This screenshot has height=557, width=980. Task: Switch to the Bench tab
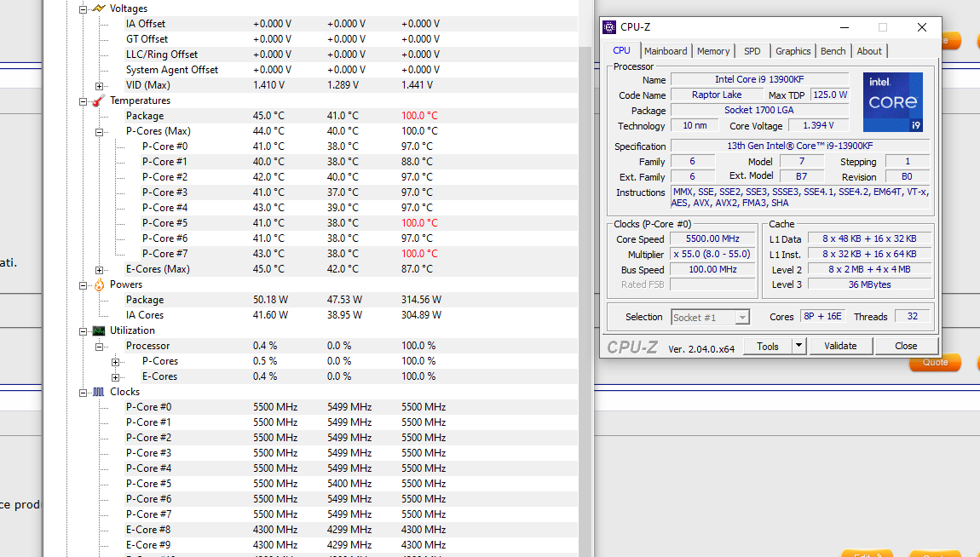pyautogui.click(x=833, y=51)
